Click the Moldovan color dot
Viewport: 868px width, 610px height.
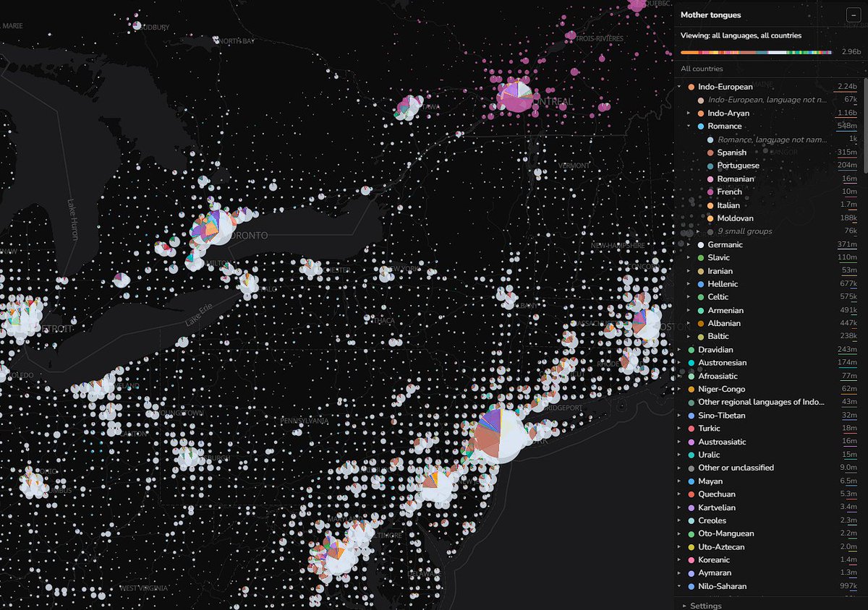710,218
